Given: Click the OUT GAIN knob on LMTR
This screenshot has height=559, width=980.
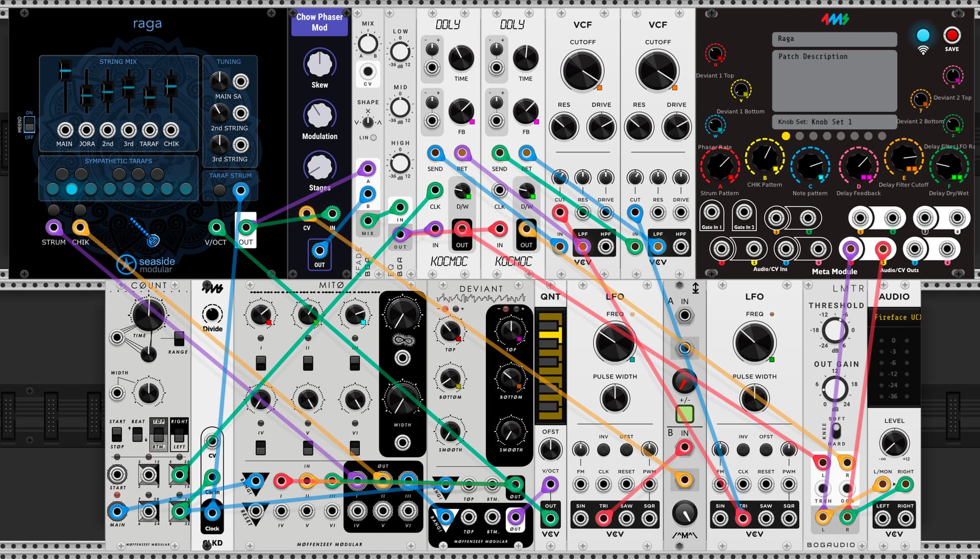Looking at the screenshot, I should pos(835,389).
